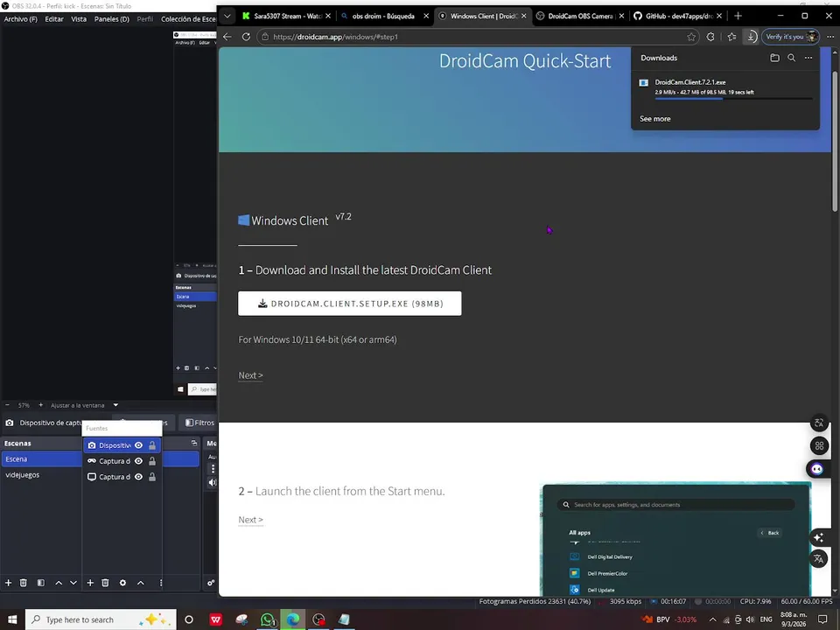Open more options in Downloads panel
The width and height of the screenshot is (840, 630).
pos(808,58)
